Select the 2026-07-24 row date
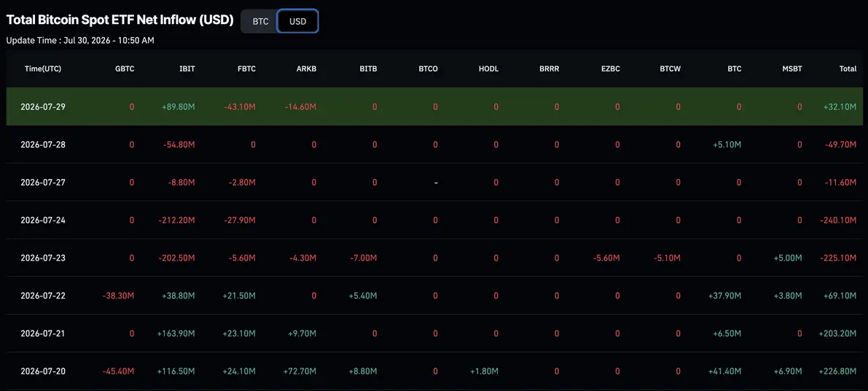This screenshot has width=868, height=391. point(43,220)
